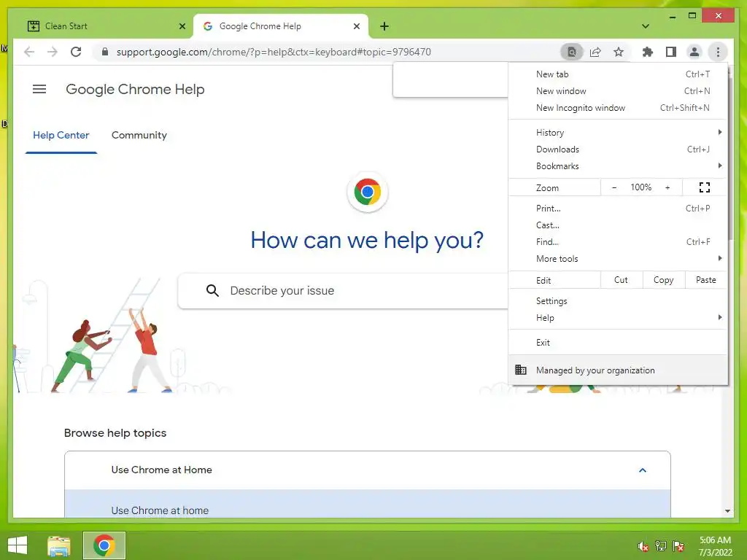747x560 pixels.
Task: Increase zoom with plus button
Action: click(667, 187)
